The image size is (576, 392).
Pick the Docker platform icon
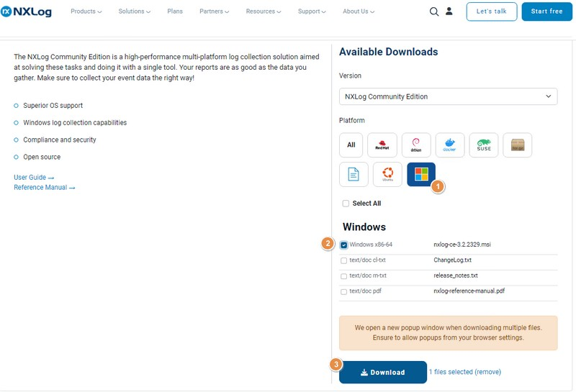(x=450, y=145)
